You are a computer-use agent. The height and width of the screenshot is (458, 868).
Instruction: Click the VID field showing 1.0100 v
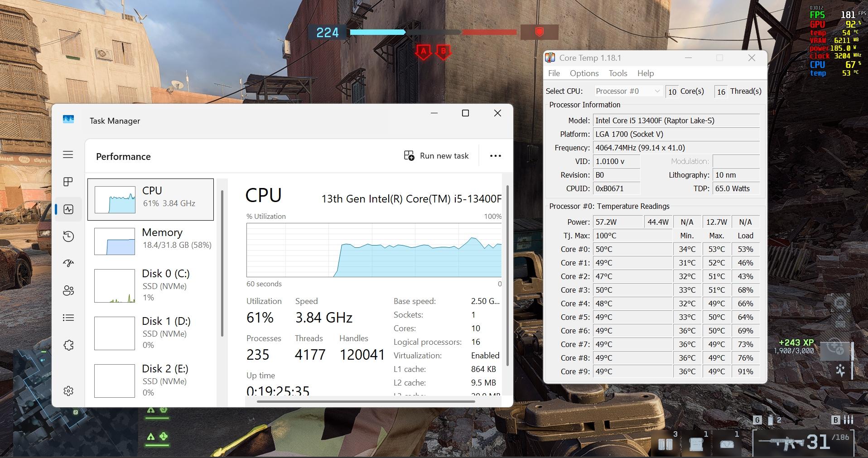pyautogui.click(x=617, y=161)
